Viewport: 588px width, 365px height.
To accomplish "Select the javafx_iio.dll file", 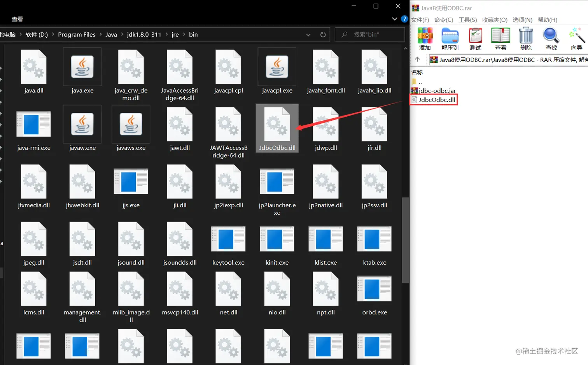I will [x=374, y=72].
